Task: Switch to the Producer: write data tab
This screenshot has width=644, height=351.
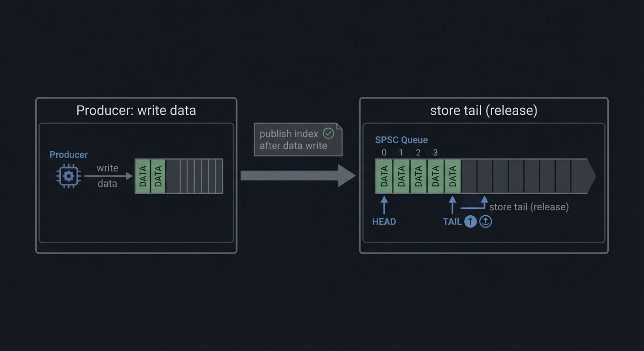Action: click(136, 110)
